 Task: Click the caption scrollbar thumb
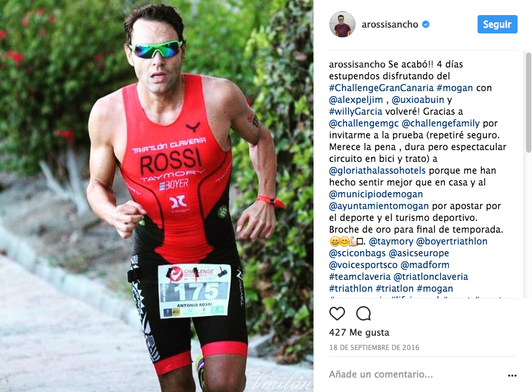tap(529, 102)
